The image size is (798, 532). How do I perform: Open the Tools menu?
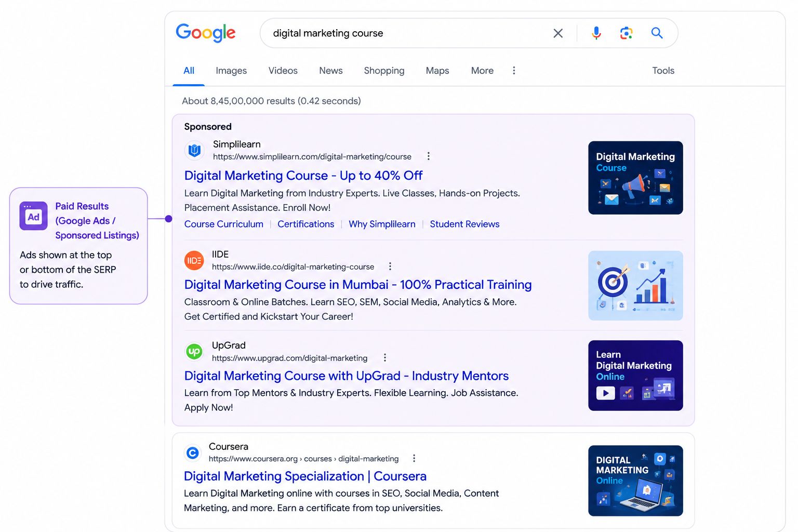tap(663, 71)
